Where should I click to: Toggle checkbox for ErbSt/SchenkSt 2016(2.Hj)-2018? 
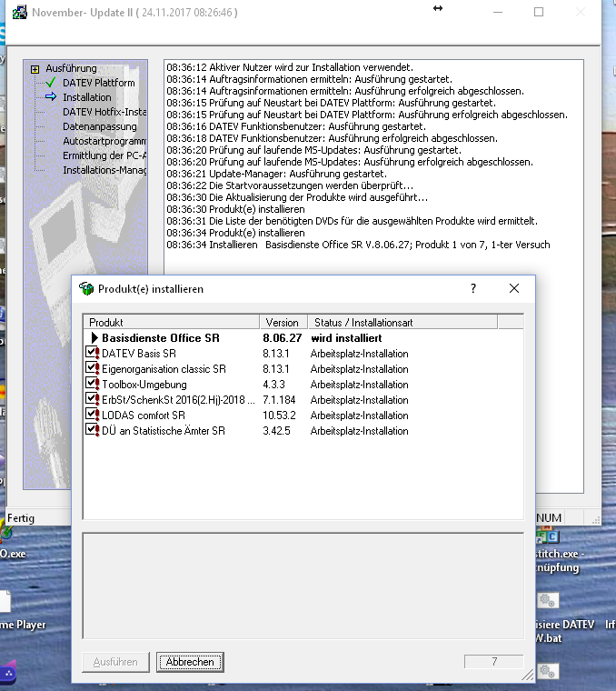(x=92, y=399)
